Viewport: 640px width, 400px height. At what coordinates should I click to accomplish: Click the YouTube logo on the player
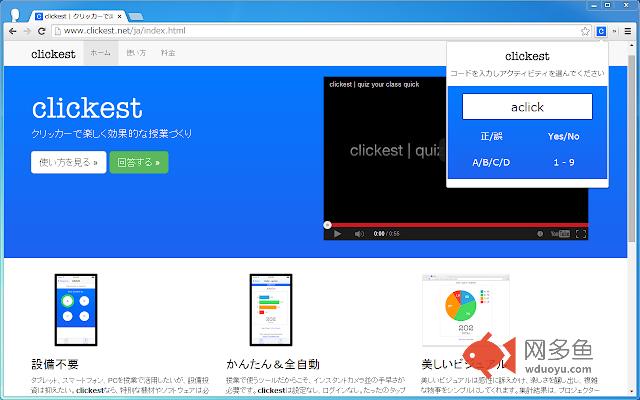click(x=560, y=234)
